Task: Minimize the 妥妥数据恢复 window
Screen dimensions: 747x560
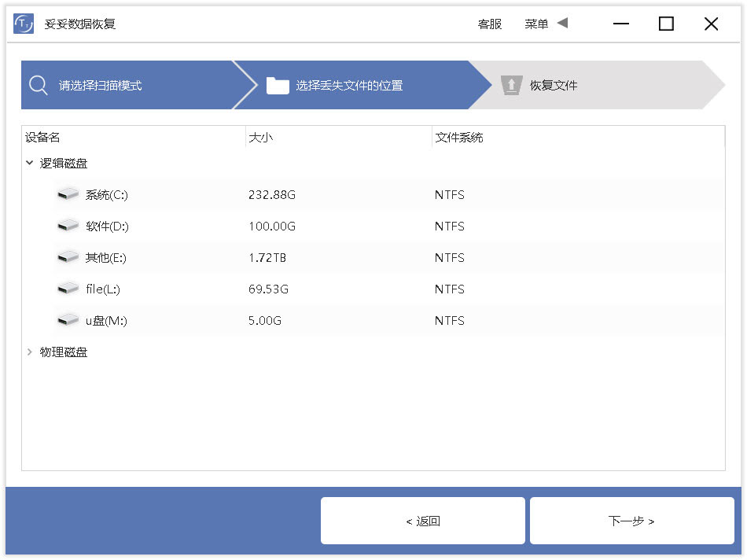Action: pyautogui.click(x=621, y=24)
